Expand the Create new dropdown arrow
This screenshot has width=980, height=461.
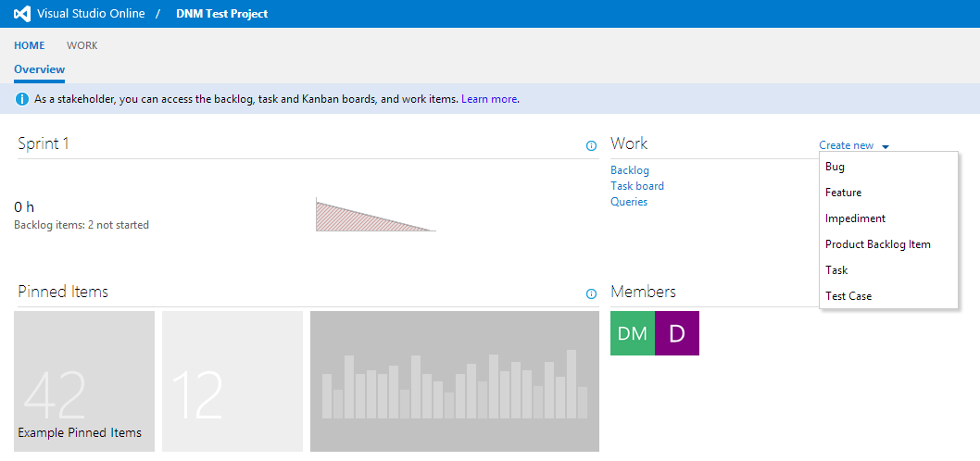point(886,147)
